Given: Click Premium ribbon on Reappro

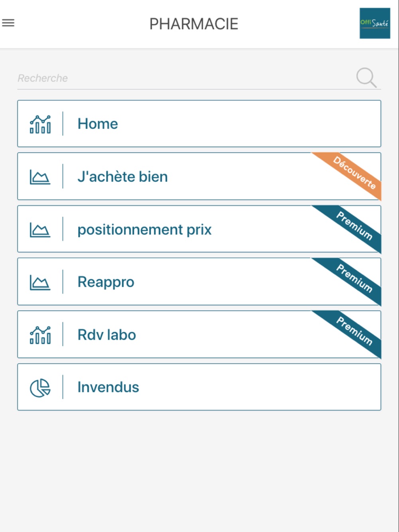Looking at the screenshot, I should click(x=354, y=278).
